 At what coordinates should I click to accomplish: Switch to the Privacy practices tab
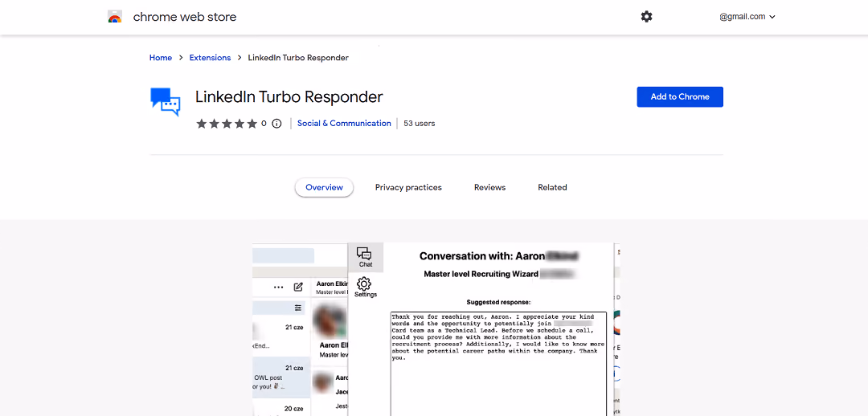(408, 188)
